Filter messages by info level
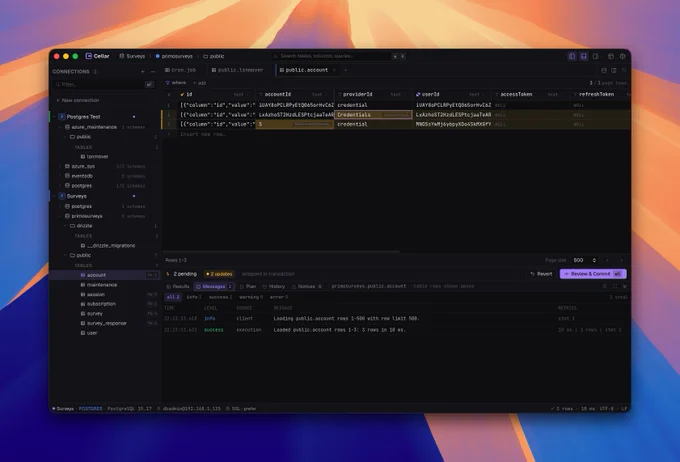This screenshot has width=680, height=462. (x=194, y=297)
